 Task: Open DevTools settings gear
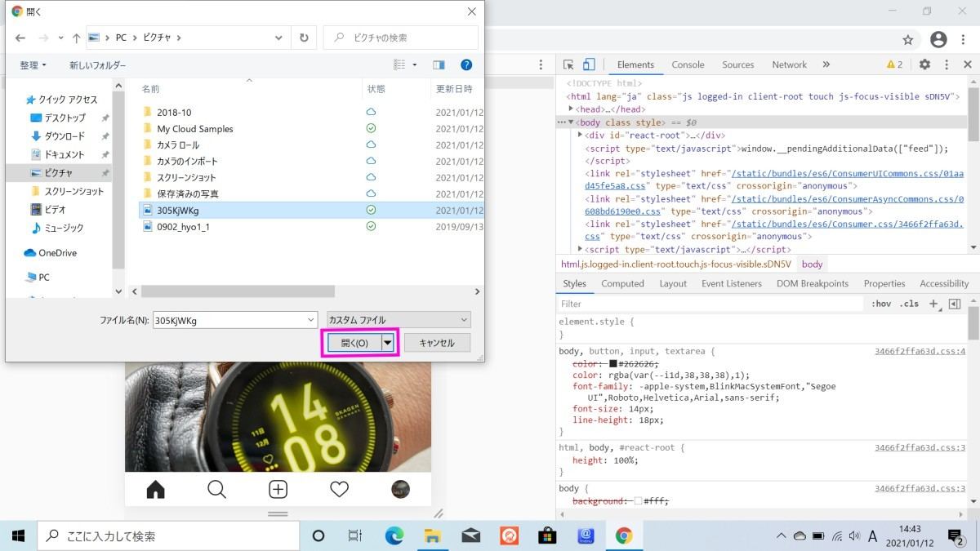click(924, 64)
